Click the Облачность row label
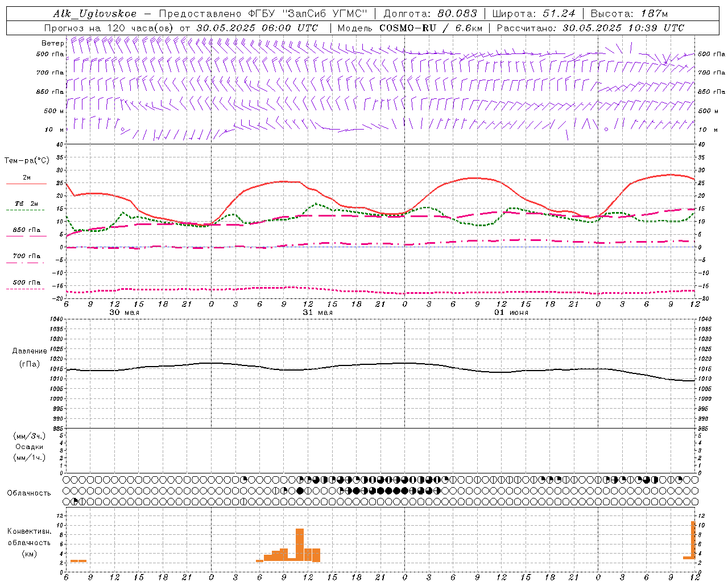The image size is (728, 582). (x=29, y=493)
